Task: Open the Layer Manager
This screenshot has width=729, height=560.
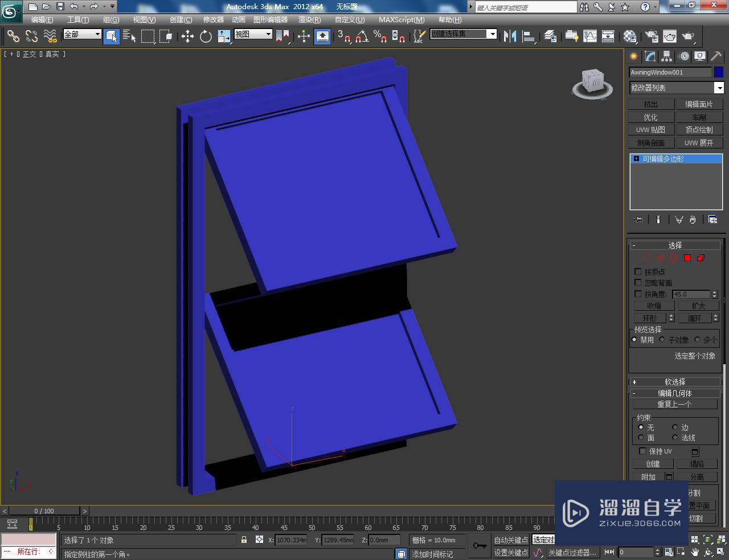Action: (550, 36)
